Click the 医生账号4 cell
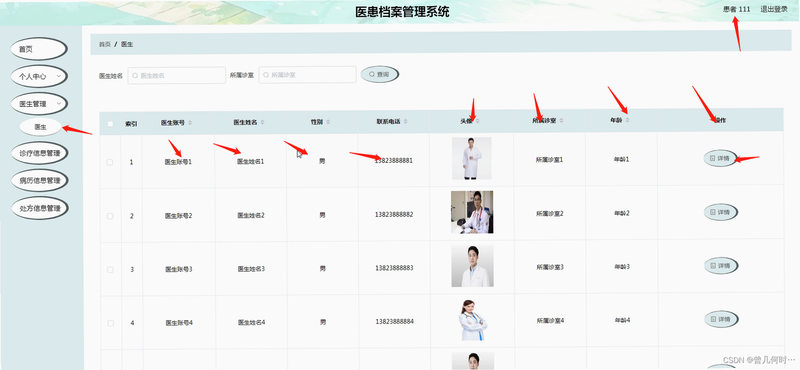The height and width of the screenshot is (370, 800). [179, 323]
